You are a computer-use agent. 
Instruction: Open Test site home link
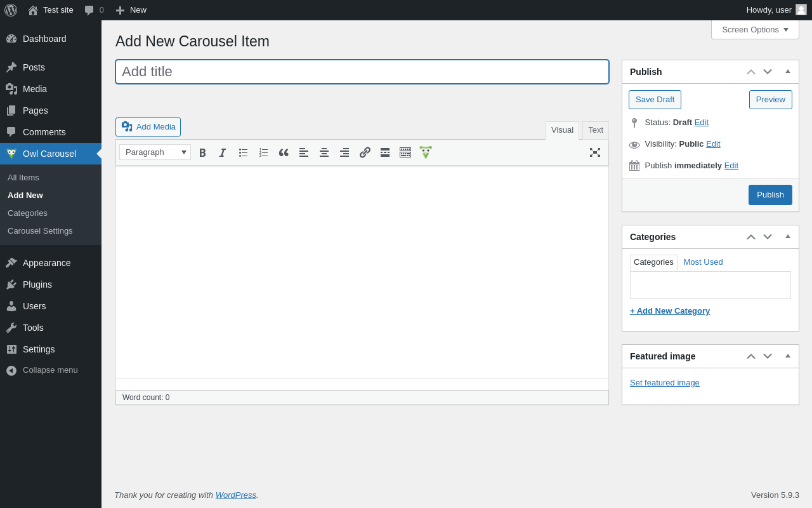[51, 10]
